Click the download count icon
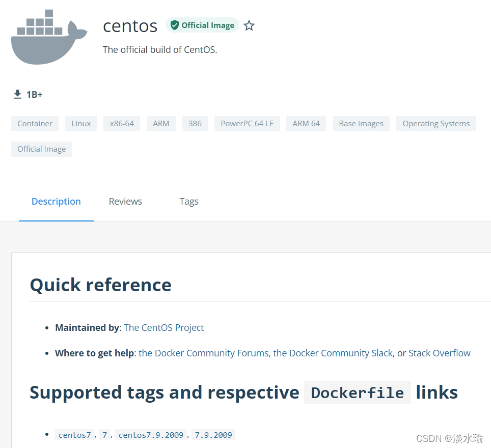The height and width of the screenshot is (448, 491). click(17, 94)
